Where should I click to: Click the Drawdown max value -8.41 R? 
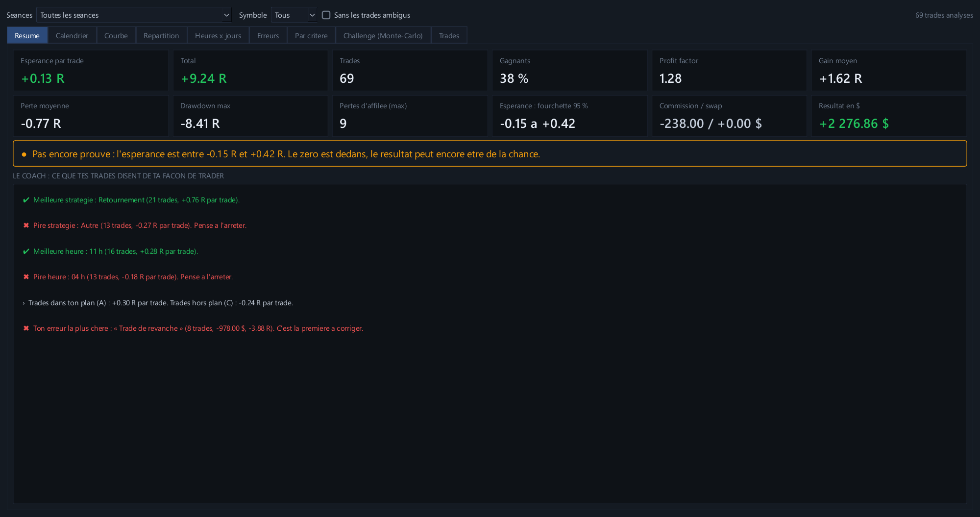(x=200, y=123)
